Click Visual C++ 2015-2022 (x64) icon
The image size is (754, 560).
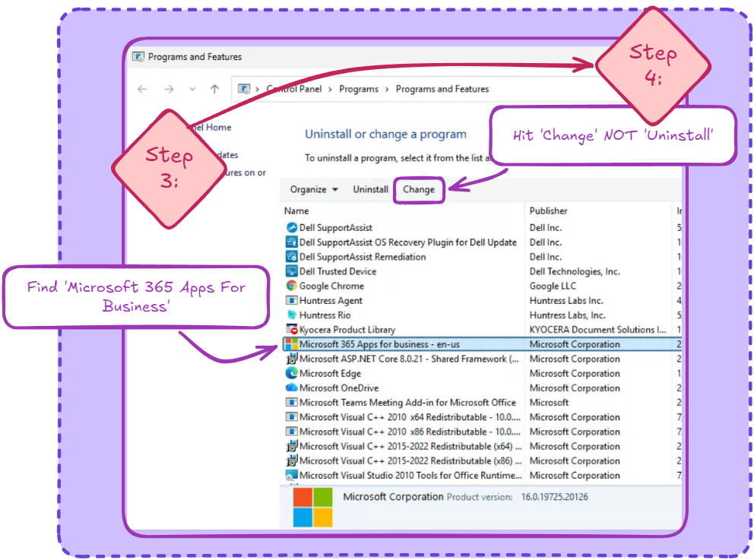(x=291, y=446)
